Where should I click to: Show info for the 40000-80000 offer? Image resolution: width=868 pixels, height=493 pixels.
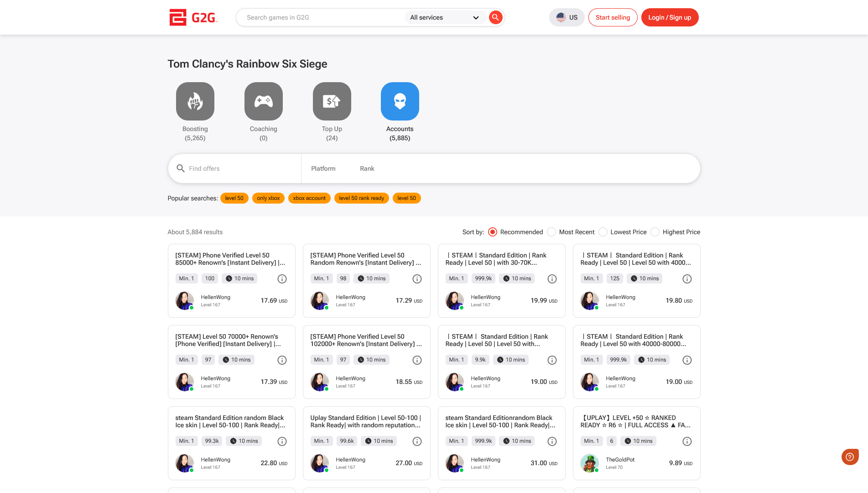[x=687, y=360]
